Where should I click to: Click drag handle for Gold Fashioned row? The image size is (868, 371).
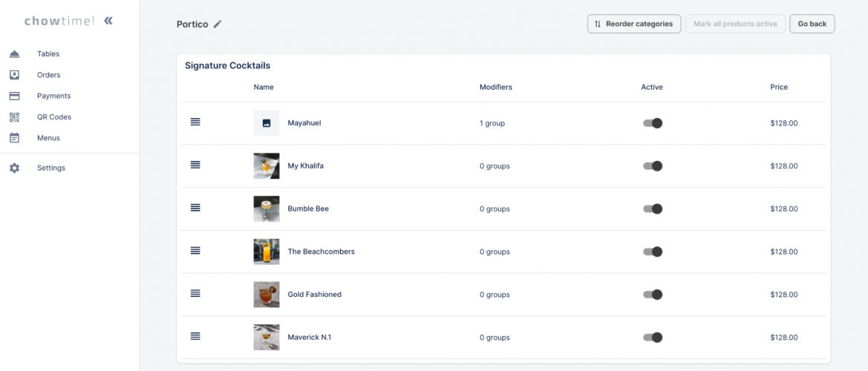tap(195, 294)
